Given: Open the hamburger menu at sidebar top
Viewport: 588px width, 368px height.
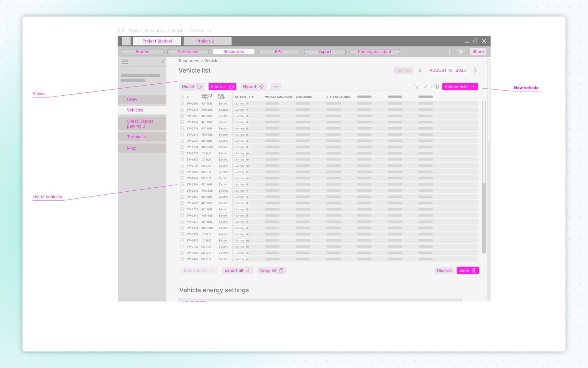Looking at the screenshot, I should 125,61.
